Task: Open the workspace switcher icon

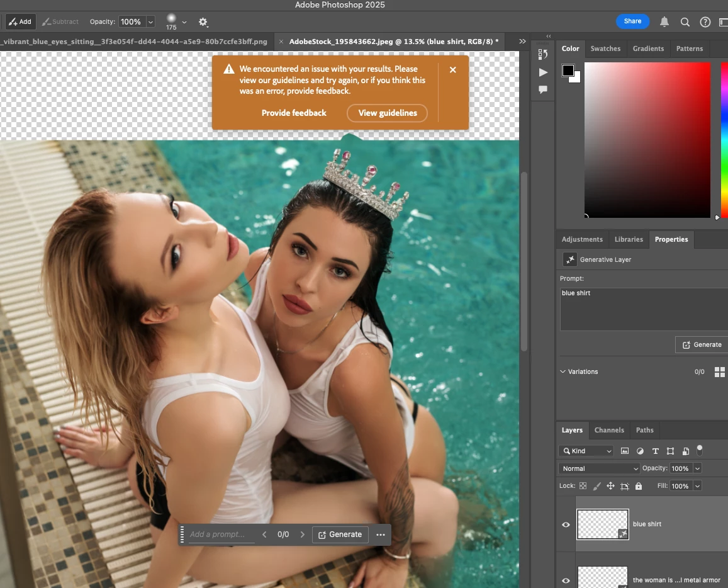Action: click(x=724, y=22)
